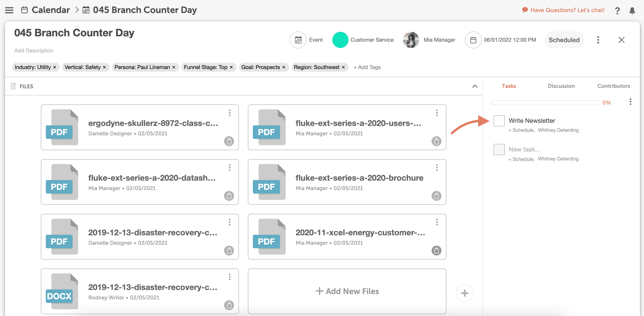Click Mia Manager's avatar photo
The width and height of the screenshot is (644, 316).
pos(411,40)
